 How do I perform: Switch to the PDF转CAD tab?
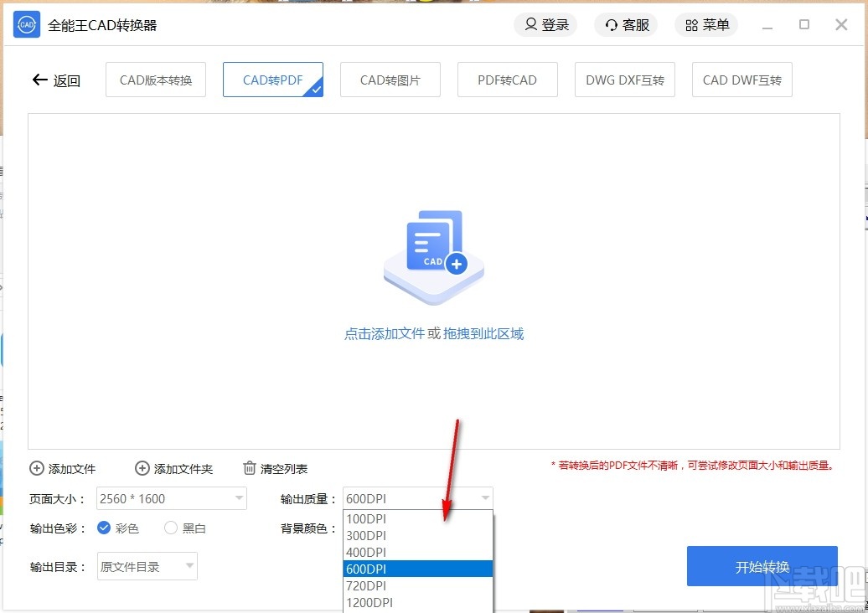(x=507, y=79)
